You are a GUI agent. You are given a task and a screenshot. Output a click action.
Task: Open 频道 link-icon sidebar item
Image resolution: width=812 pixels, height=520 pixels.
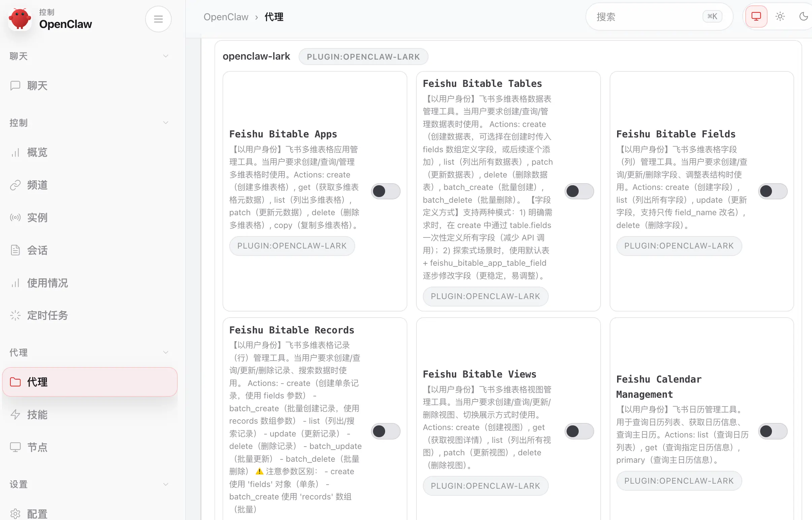tap(37, 185)
